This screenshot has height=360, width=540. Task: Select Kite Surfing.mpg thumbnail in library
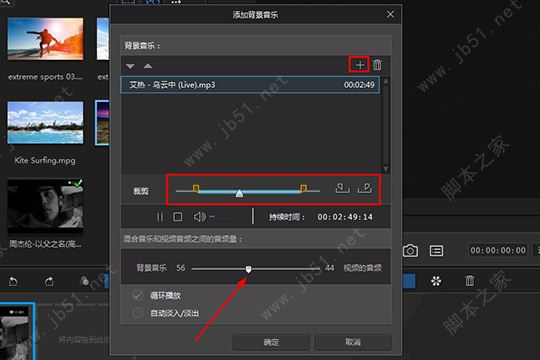click(x=45, y=123)
